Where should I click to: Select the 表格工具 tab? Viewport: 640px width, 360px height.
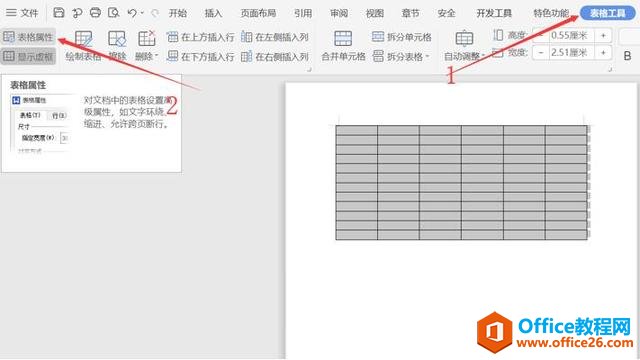coord(607,13)
